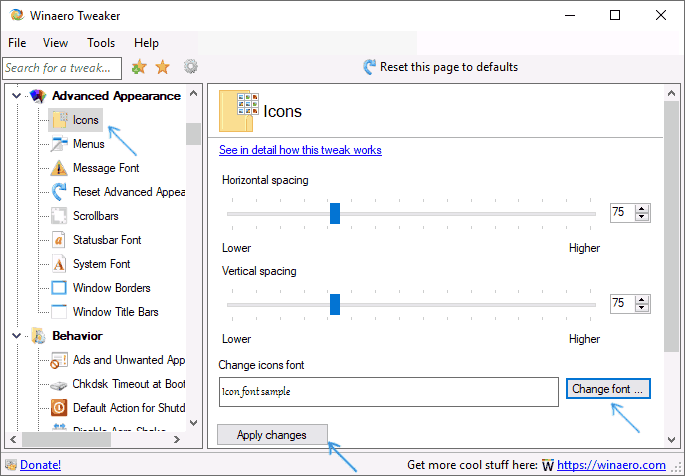Select Window Title Bars in the tree
The width and height of the screenshot is (685, 476).
coord(115,312)
